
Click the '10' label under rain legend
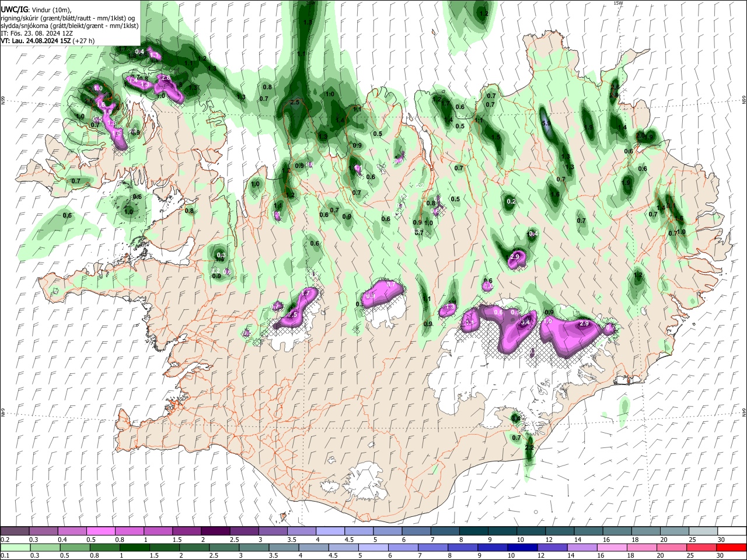point(511,556)
